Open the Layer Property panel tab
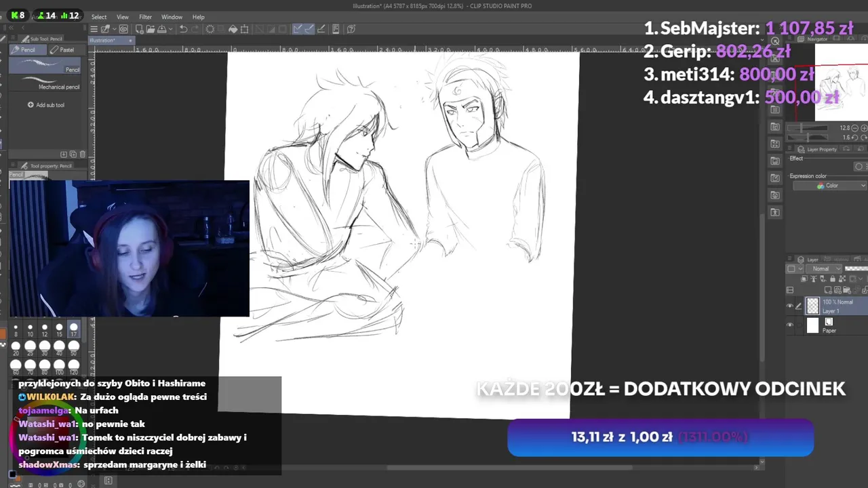The height and width of the screenshot is (488, 868). 818,149
